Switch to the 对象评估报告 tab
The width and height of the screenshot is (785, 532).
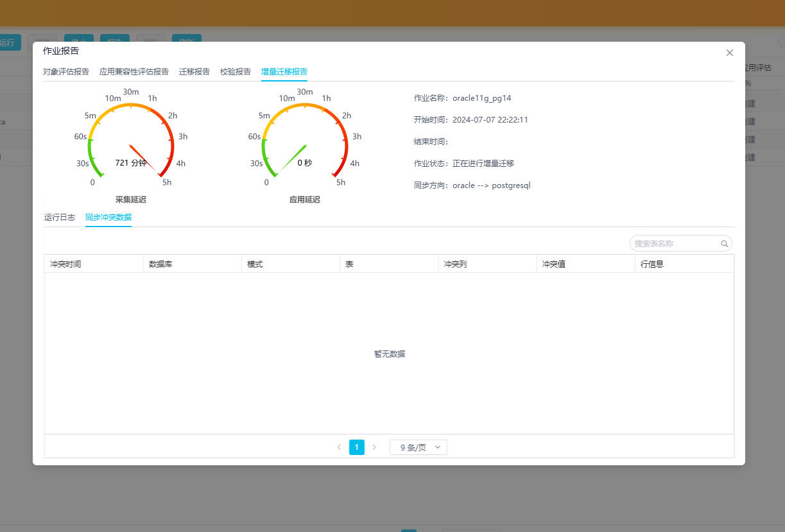[x=66, y=72]
